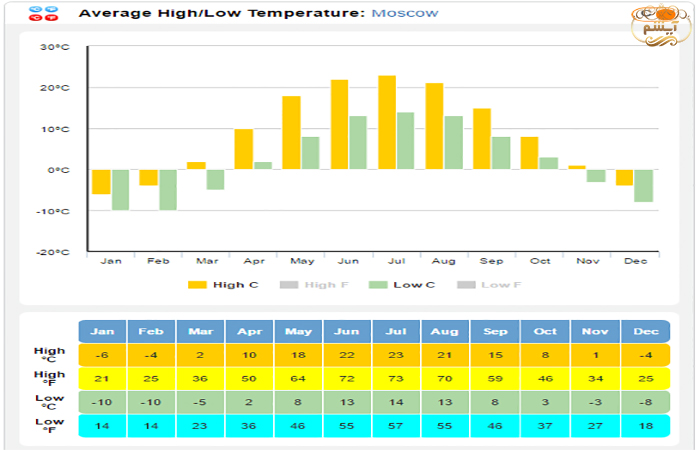Click the High °F row label in table

pyautogui.click(x=50, y=379)
